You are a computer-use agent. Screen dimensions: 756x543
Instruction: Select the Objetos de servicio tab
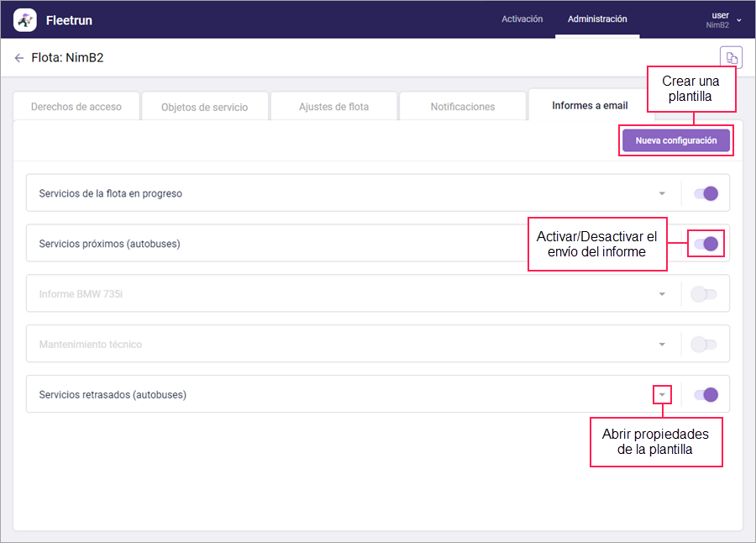click(204, 107)
